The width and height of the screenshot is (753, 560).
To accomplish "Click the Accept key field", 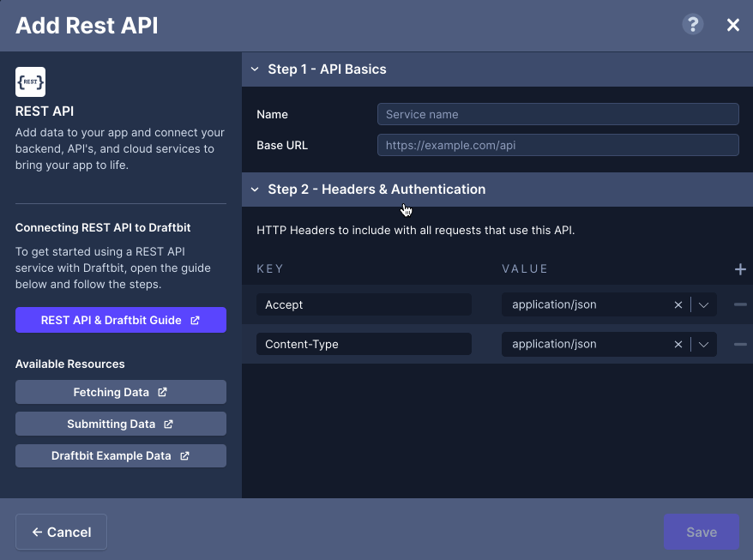I will tap(364, 304).
